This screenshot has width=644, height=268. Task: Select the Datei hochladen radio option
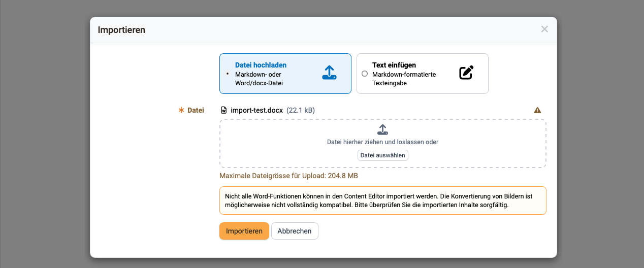click(228, 74)
